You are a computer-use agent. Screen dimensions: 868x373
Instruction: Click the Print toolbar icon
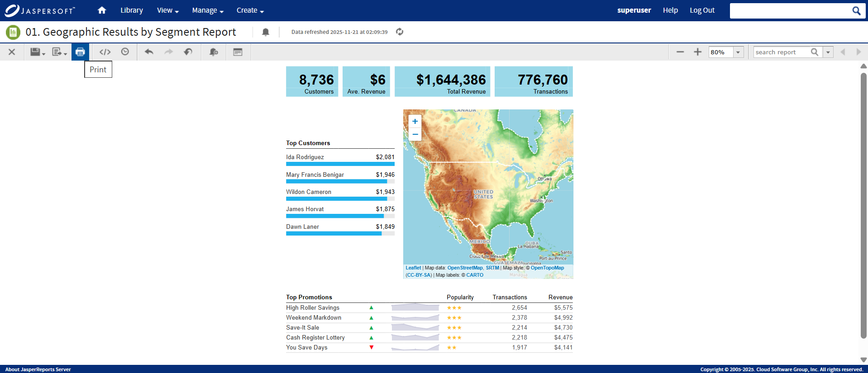click(x=80, y=52)
